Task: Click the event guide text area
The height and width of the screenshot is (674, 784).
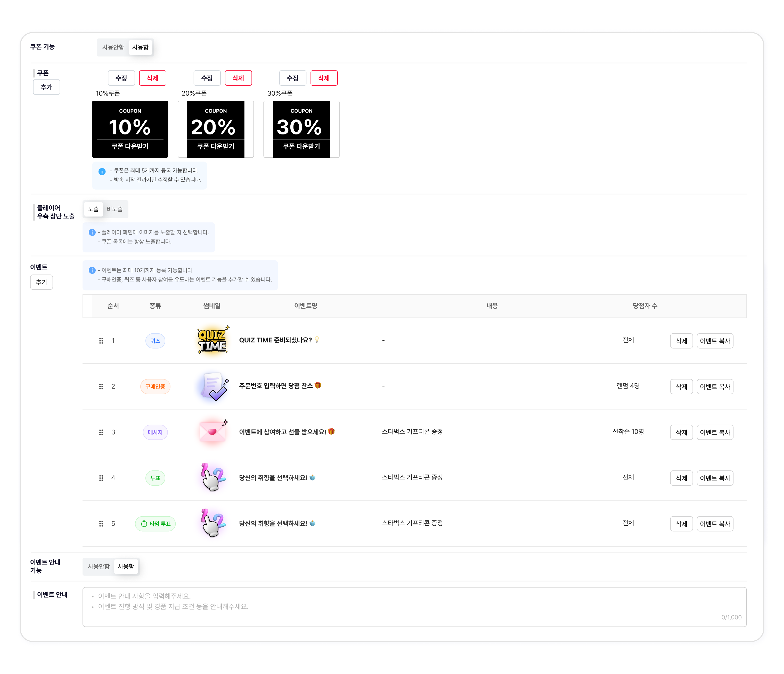Action: (414, 607)
